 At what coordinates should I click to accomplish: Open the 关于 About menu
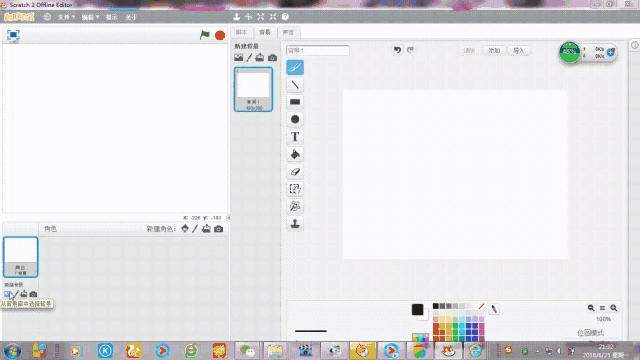[131, 17]
